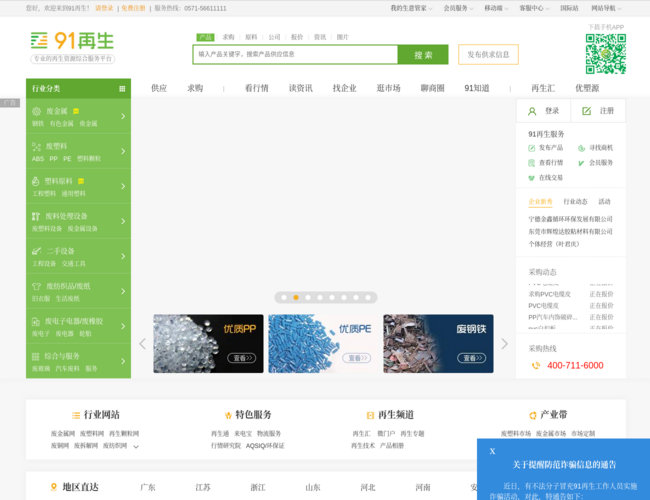
Task: Open the app download QR code
Action: tap(605, 54)
